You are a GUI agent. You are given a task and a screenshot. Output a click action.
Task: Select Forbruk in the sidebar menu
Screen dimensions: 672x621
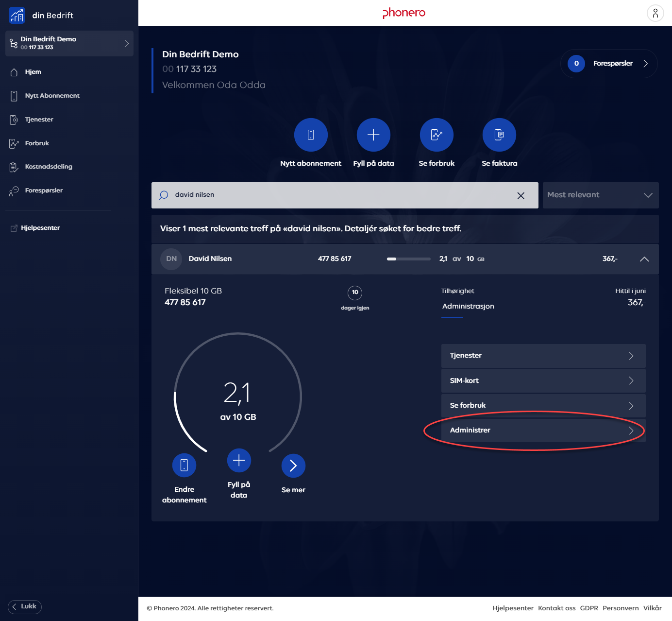(37, 143)
